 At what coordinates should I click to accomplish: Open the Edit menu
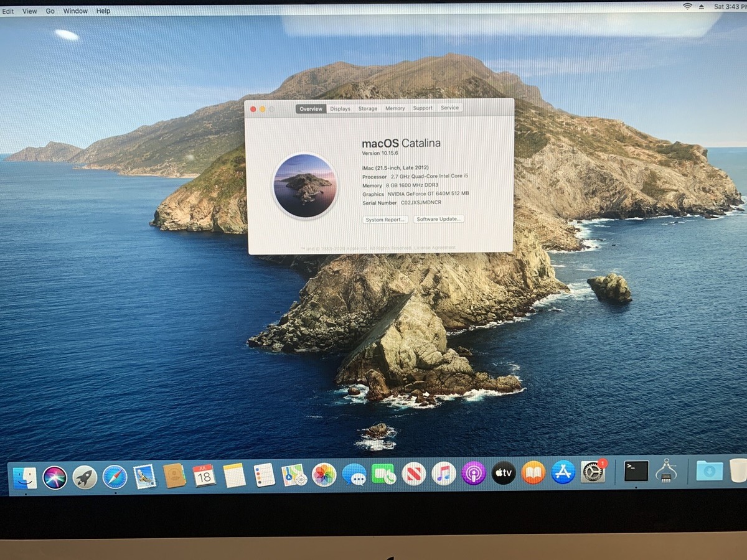point(7,11)
